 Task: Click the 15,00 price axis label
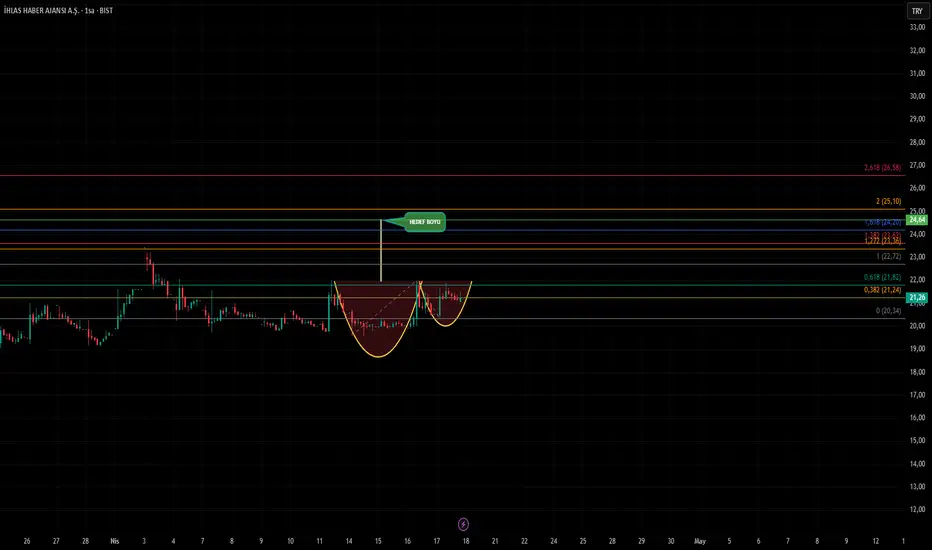pos(917,441)
